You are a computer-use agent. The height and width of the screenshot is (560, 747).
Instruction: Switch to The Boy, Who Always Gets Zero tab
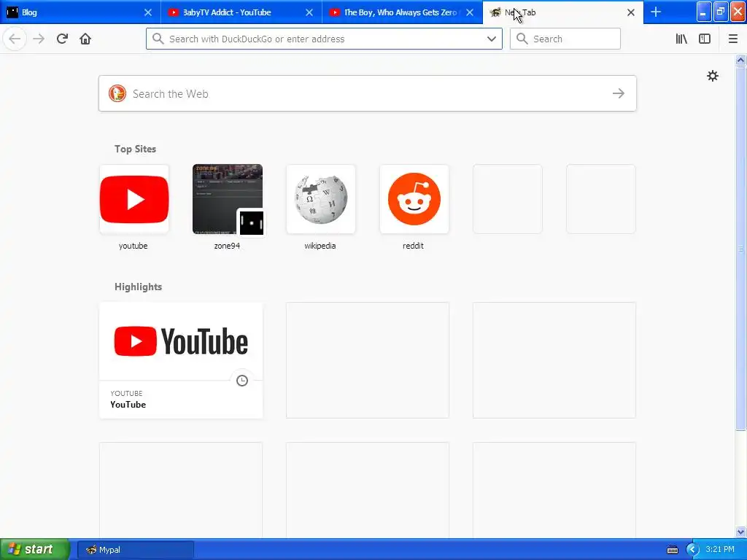coord(402,12)
